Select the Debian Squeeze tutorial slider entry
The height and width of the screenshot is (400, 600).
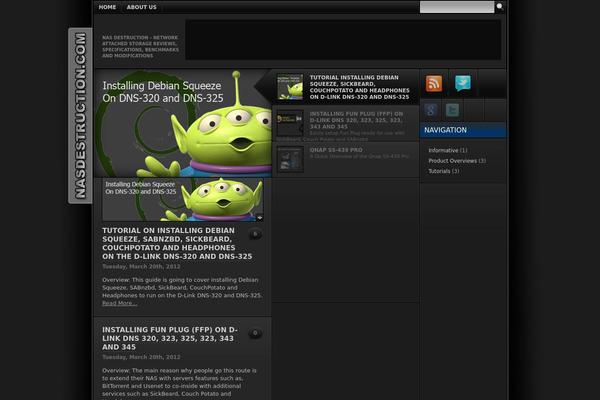pos(346,87)
